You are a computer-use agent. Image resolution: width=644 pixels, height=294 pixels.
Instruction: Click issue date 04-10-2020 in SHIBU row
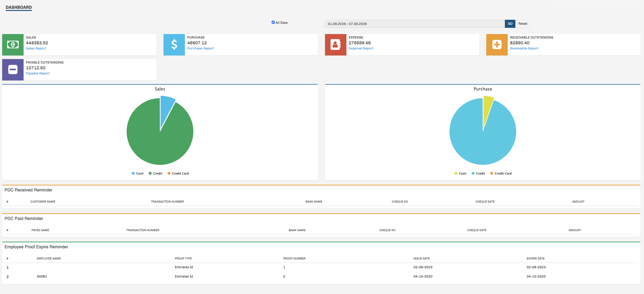[x=423, y=277]
